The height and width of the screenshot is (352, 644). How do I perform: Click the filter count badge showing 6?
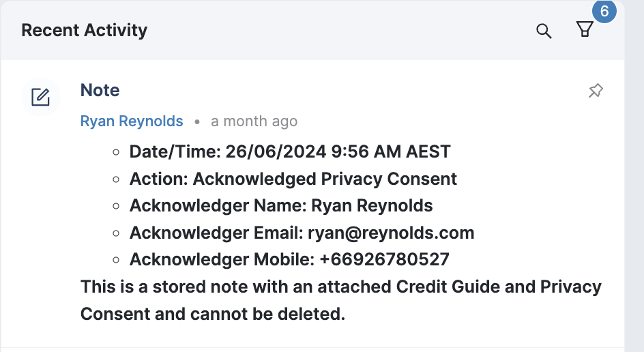click(x=604, y=12)
